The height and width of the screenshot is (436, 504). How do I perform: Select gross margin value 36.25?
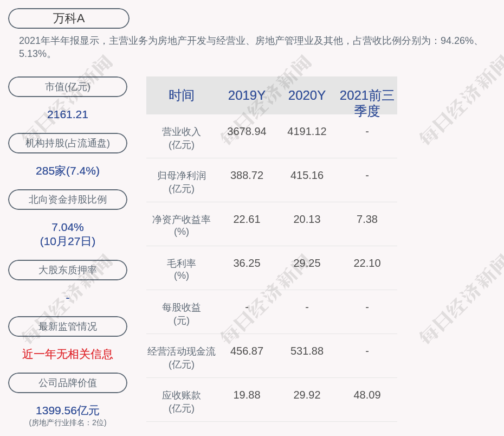pyautogui.click(x=247, y=264)
